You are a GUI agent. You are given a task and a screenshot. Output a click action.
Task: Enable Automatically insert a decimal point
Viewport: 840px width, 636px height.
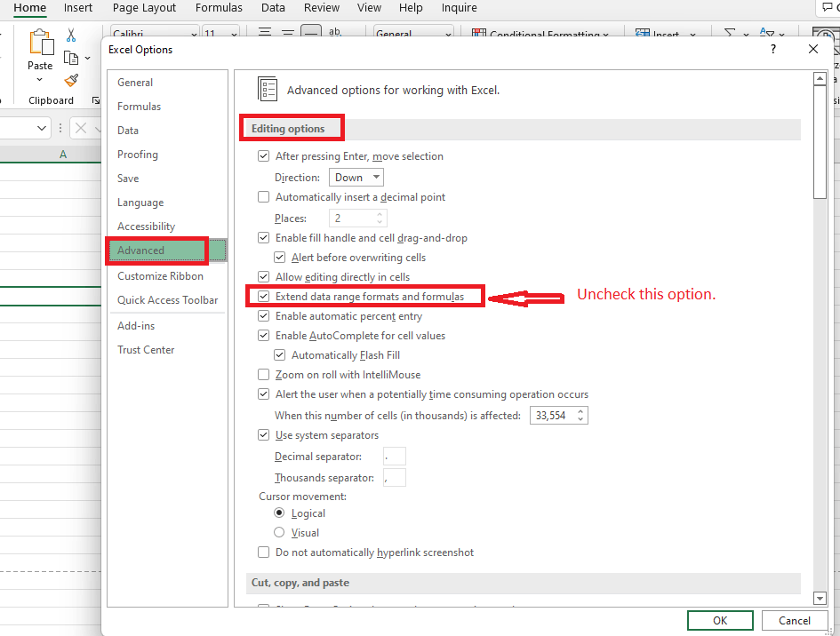(264, 197)
